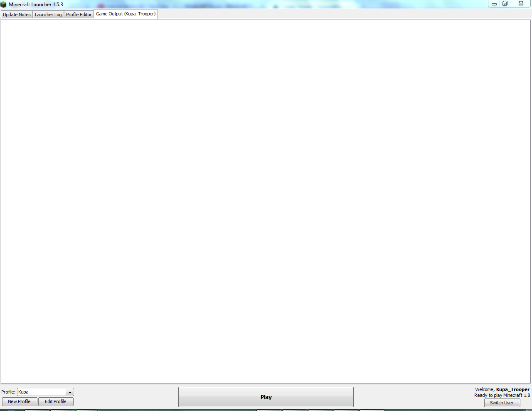Click the Kupa_Trooper welcome username text
The width and height of the screenshot is (532, 411).
(513, 389)
